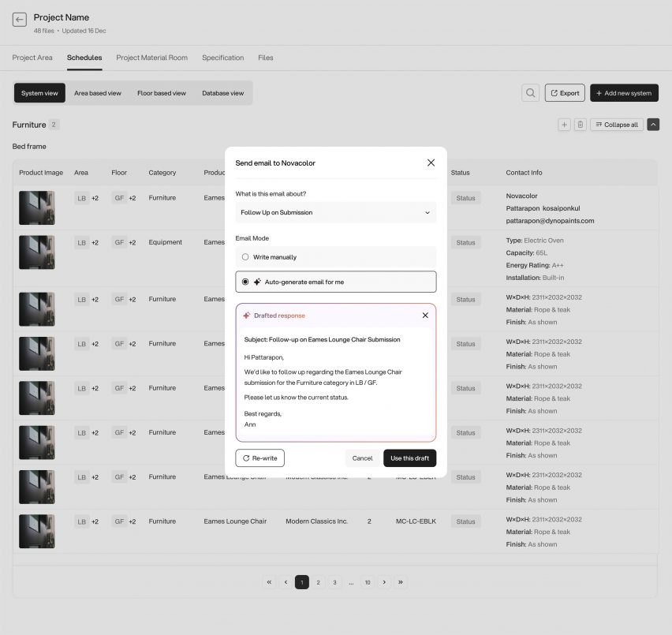Dismiss the Drafted response using its X icon

425,315
